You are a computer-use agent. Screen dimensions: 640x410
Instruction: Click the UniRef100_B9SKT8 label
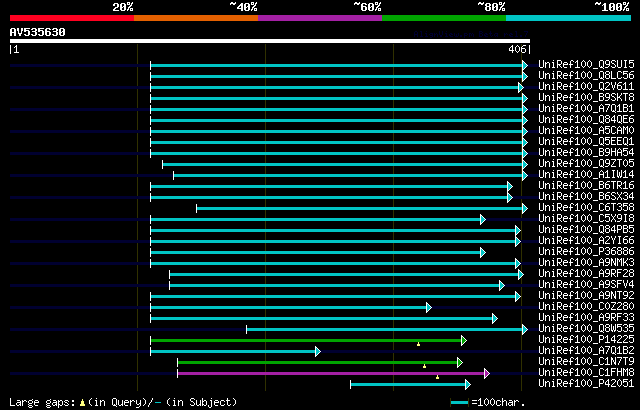pos(586,98)
